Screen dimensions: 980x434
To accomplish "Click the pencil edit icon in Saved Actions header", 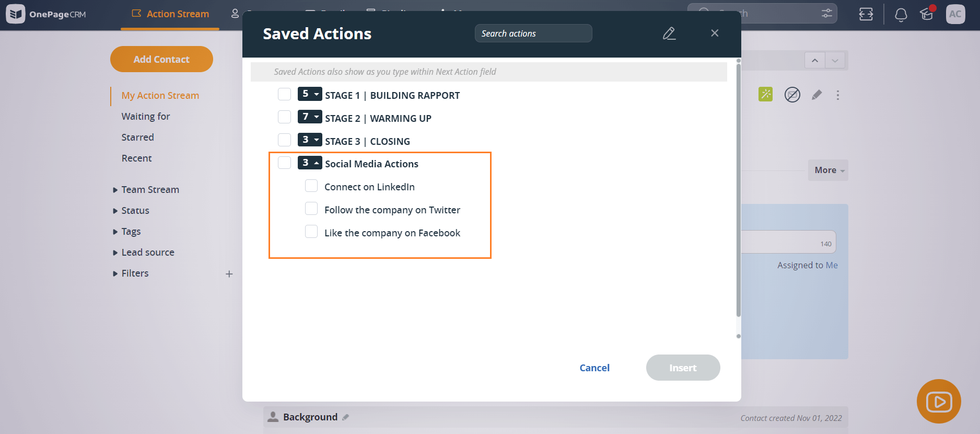I will tap(669, 33).
